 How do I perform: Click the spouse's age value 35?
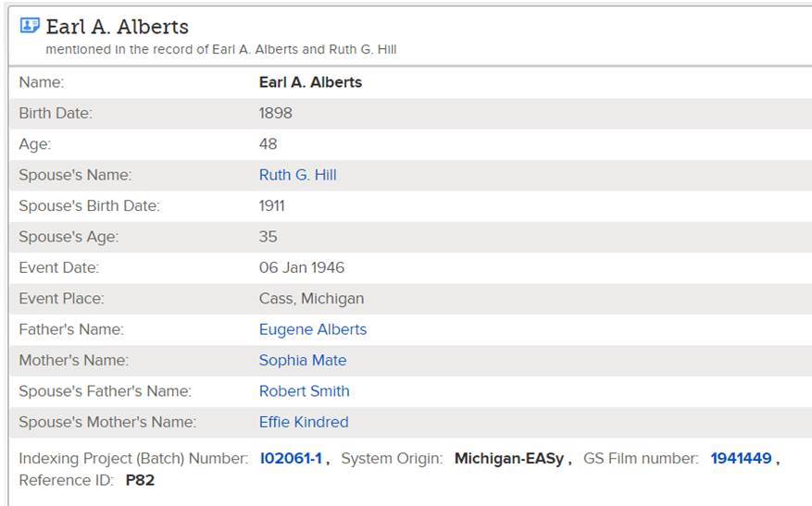click(x=268, y=237)
